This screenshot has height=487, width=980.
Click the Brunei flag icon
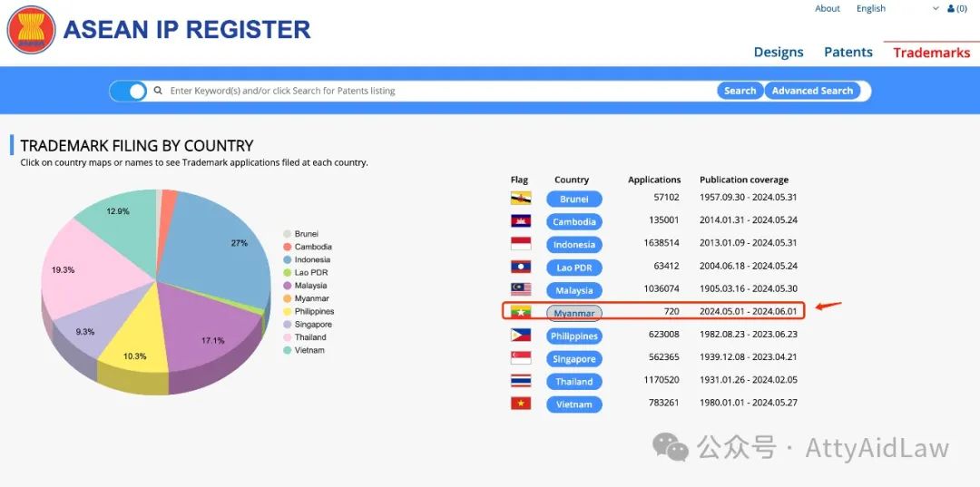[521, 199]
